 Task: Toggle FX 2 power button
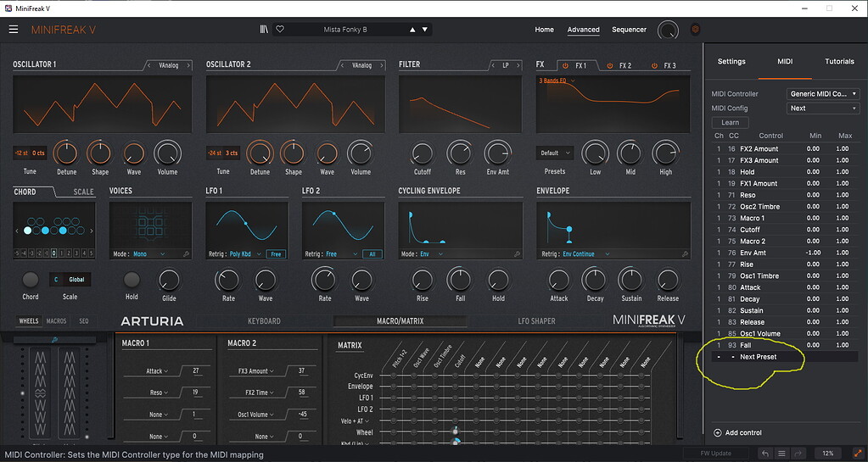609,65
